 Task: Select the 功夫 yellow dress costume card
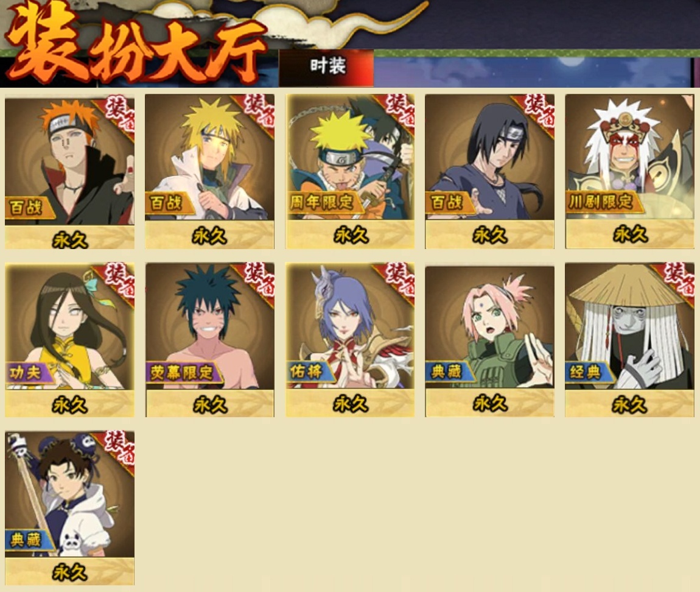tap(69, 340)
